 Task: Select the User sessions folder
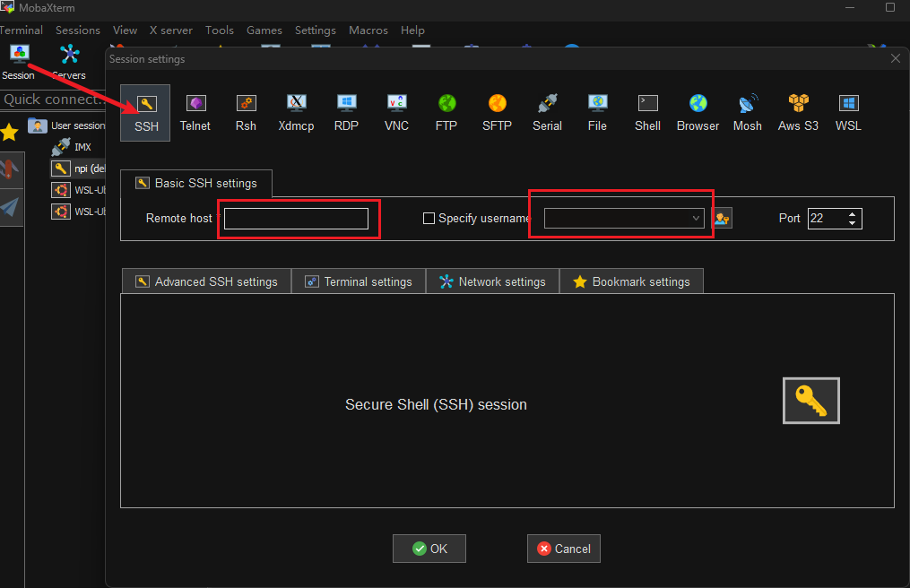coord(66,125)
